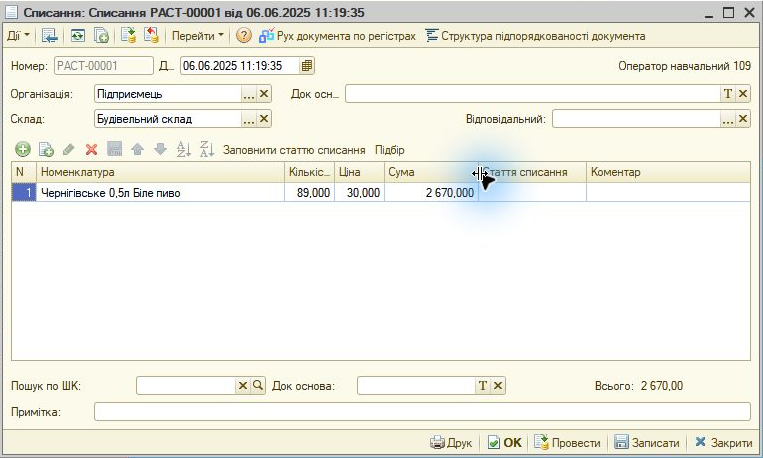Screen dimensions: 763x458
Task: Open the Дії dropdown menu
Action: (18, 36)
